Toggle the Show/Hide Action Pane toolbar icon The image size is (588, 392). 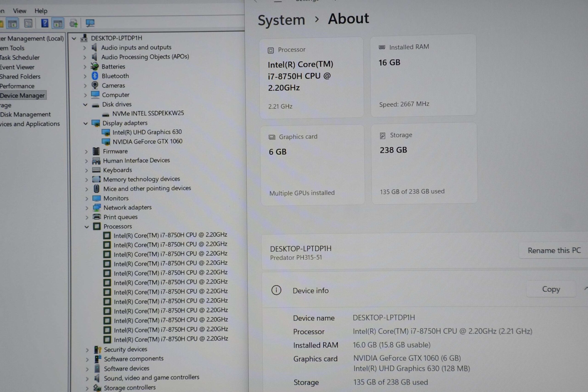(58, 23)
